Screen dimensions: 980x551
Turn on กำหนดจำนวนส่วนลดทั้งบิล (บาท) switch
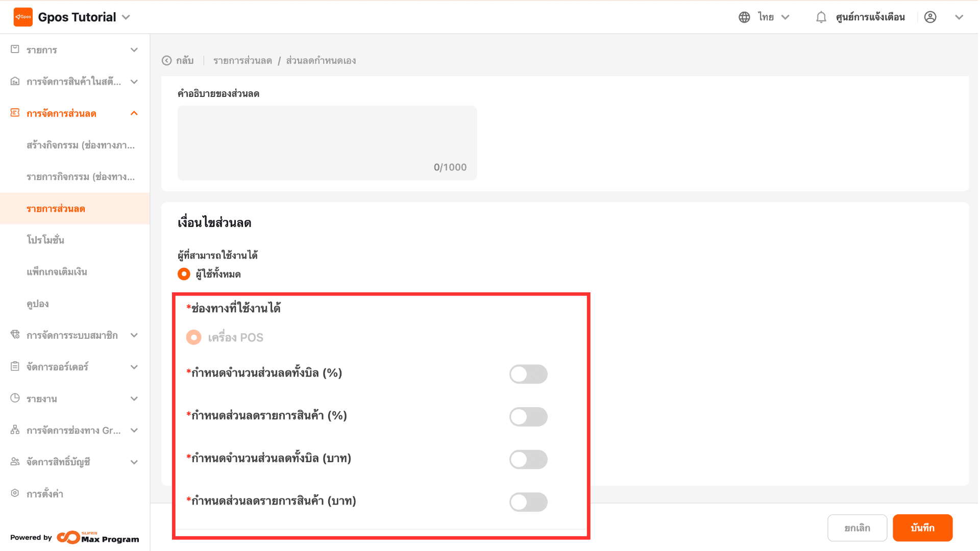point(528,459)
